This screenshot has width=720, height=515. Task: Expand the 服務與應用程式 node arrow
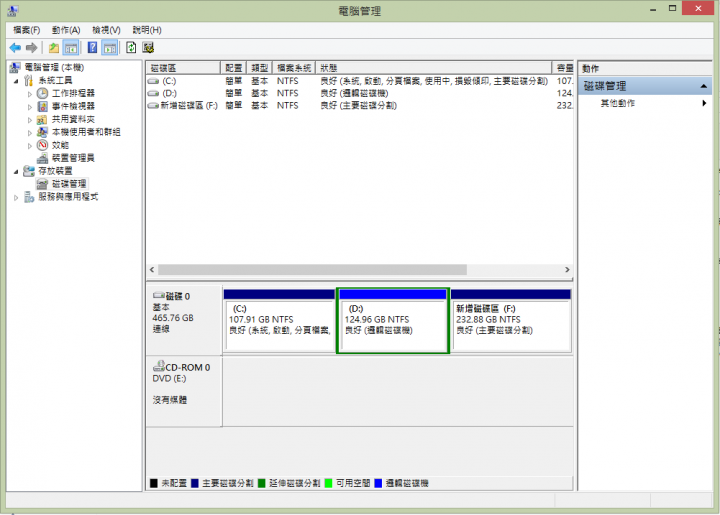pyautogui.click(x=16, y=197)
